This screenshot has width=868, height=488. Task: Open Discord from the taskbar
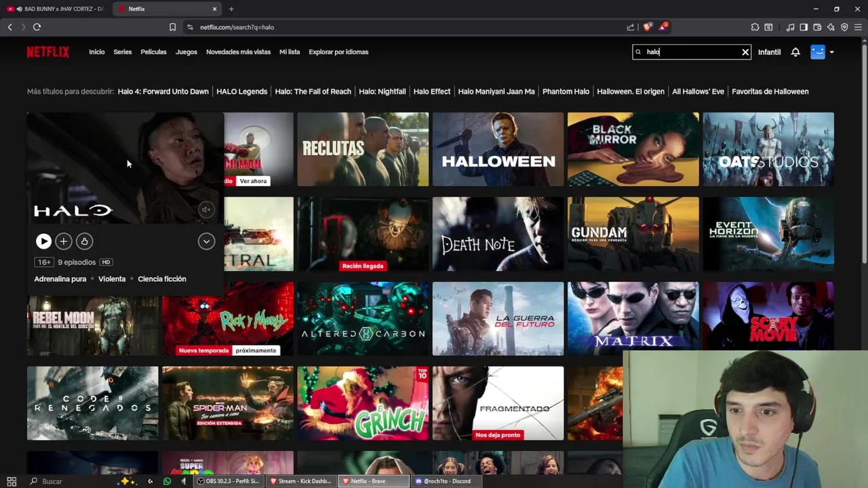448,481
